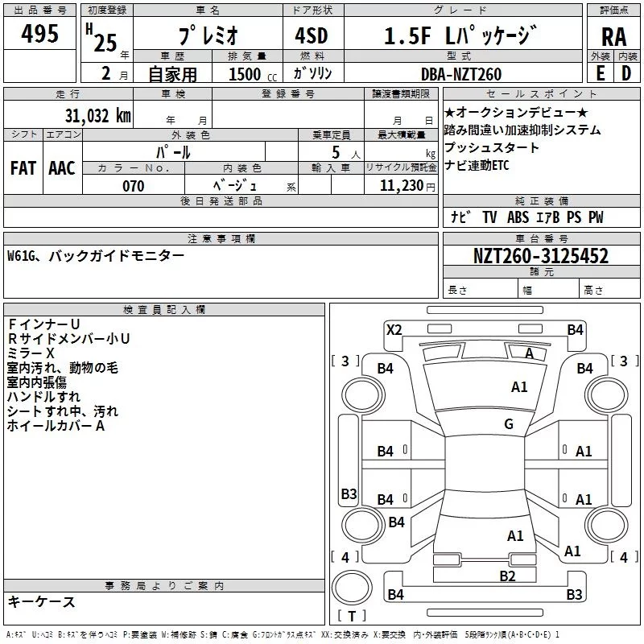Select the B4 mark at the diagram's top-right corner
Image resolution: width=644 pixels, height=644 pixels.
click(x=575, y=329)
